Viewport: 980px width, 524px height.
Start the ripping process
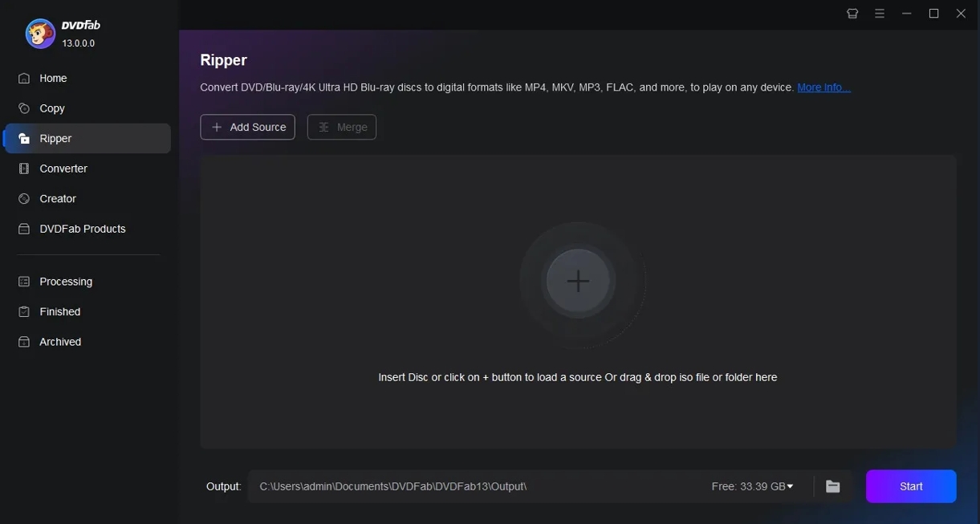coord(911,486)
